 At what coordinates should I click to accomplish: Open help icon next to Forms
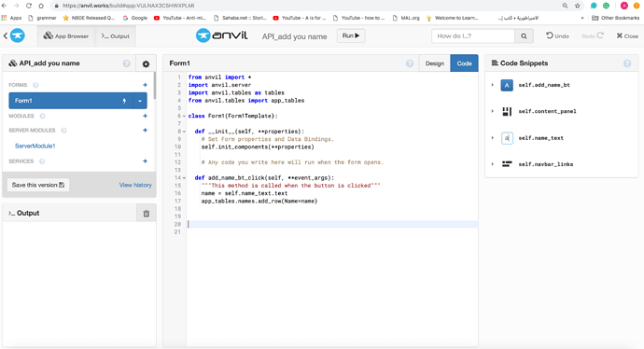(x=35, y=85)
